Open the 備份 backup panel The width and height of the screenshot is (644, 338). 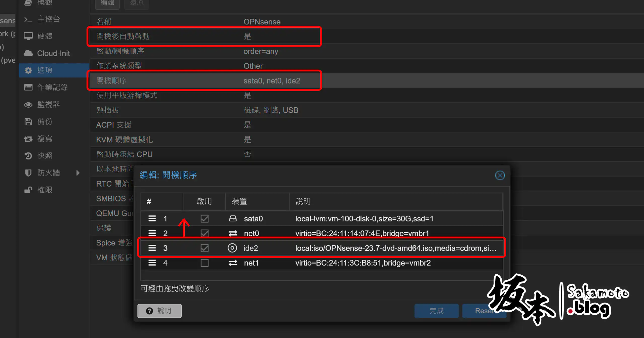pos(45,122)
